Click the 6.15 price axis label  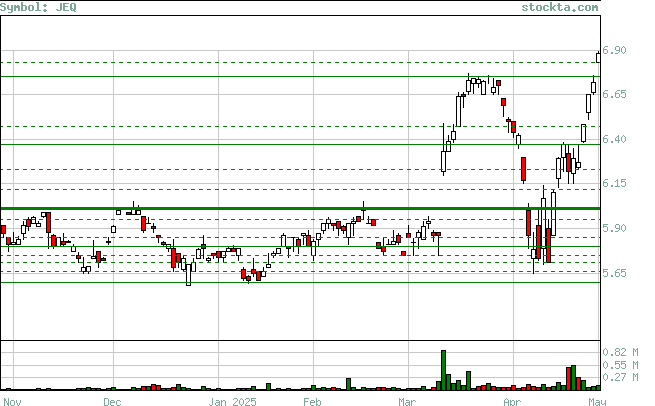(x=614, y=183)
